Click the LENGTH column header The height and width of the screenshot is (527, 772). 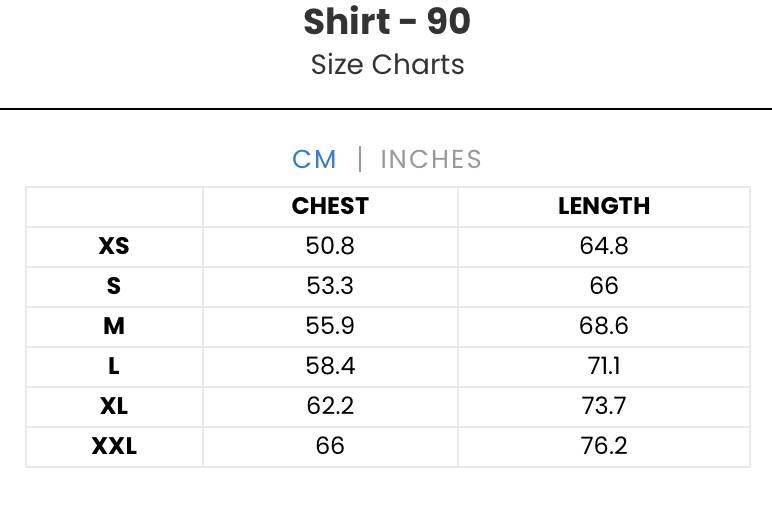604,206
